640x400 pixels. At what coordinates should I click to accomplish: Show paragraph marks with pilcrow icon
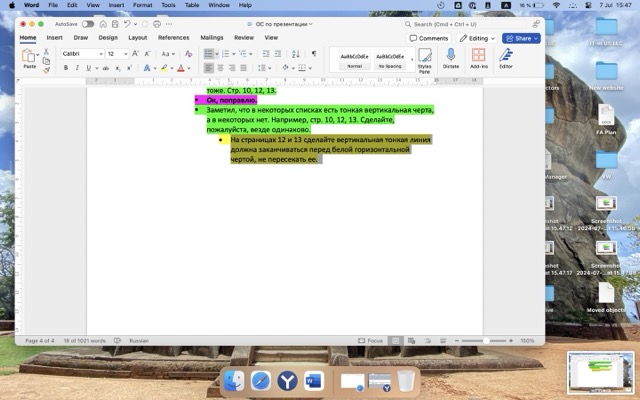pos(313,53)
